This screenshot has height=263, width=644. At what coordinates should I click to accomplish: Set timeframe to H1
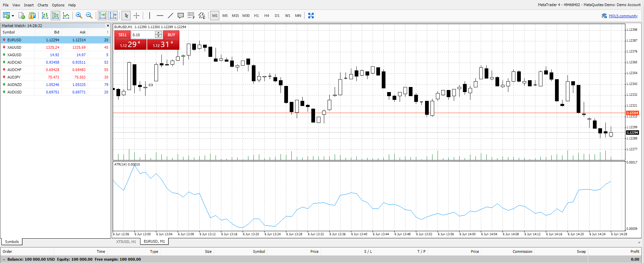click(x=257, y=16)
